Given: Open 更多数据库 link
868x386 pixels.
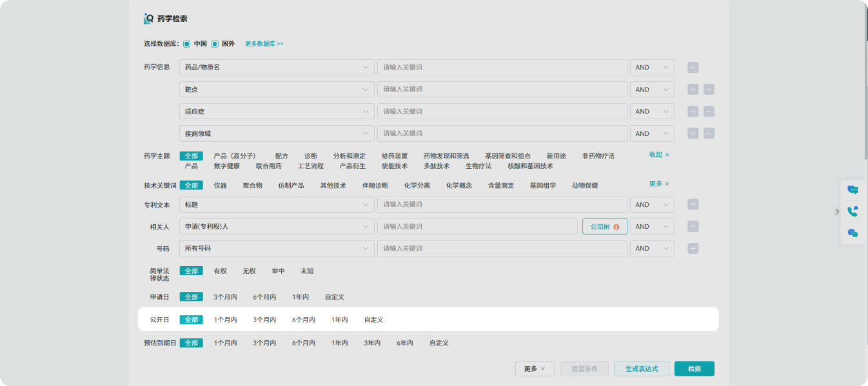Looking at the screenshot, I should pyautogui.click(x=264, y=44).
